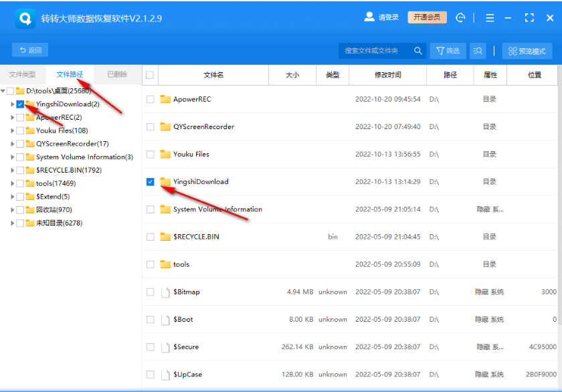562x392 pixels.
Task: Click the 4.94 MB size cell
Action: click(x=300, y=292)
